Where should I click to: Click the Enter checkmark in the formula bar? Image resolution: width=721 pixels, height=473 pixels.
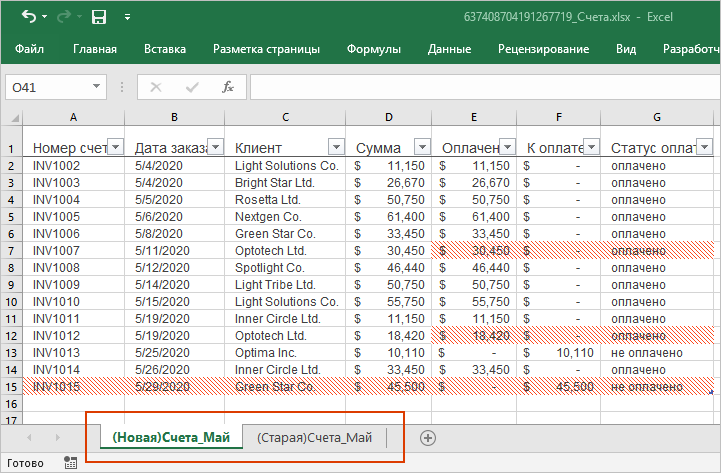(x=192, y=87)
